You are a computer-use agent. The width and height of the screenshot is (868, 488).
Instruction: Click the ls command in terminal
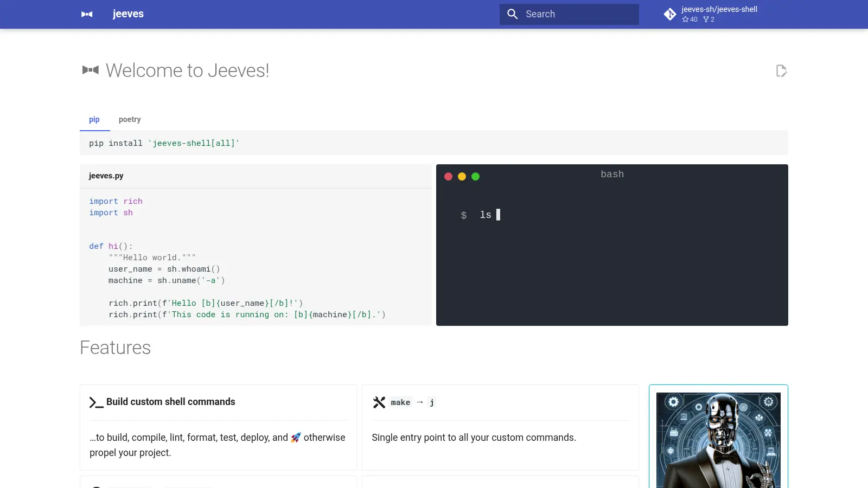pyautogui.click(x=486, y=215)
